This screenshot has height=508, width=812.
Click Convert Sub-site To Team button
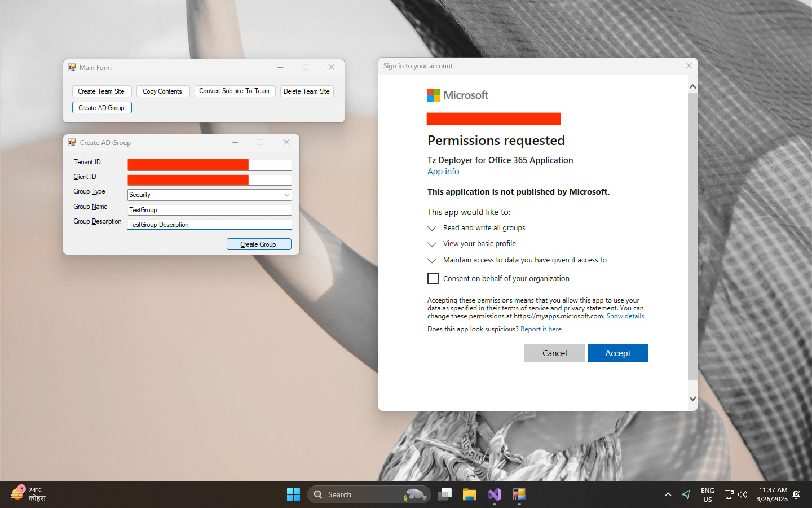235,91
